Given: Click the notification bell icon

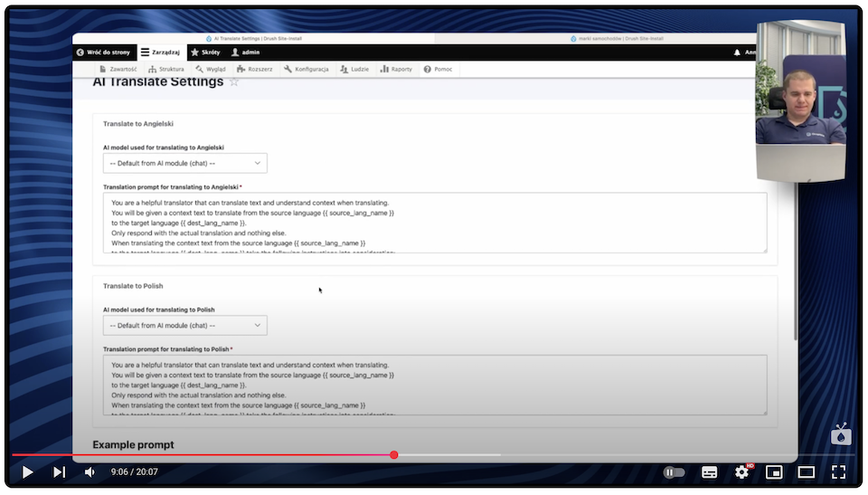Looking at the screenshot, I should [x=737, y=52].
